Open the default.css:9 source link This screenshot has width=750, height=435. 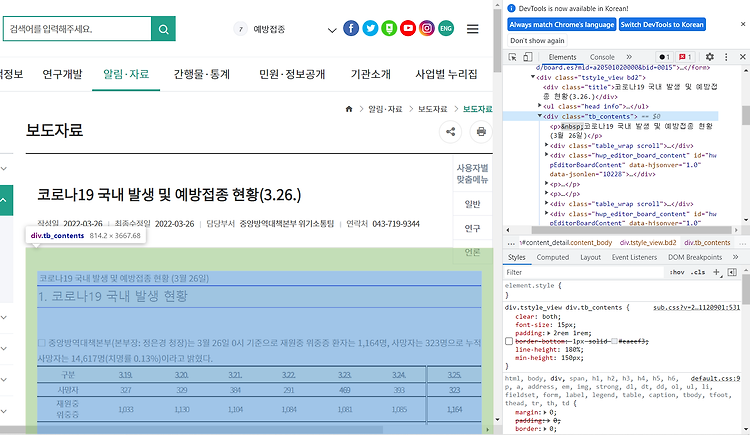715,378
